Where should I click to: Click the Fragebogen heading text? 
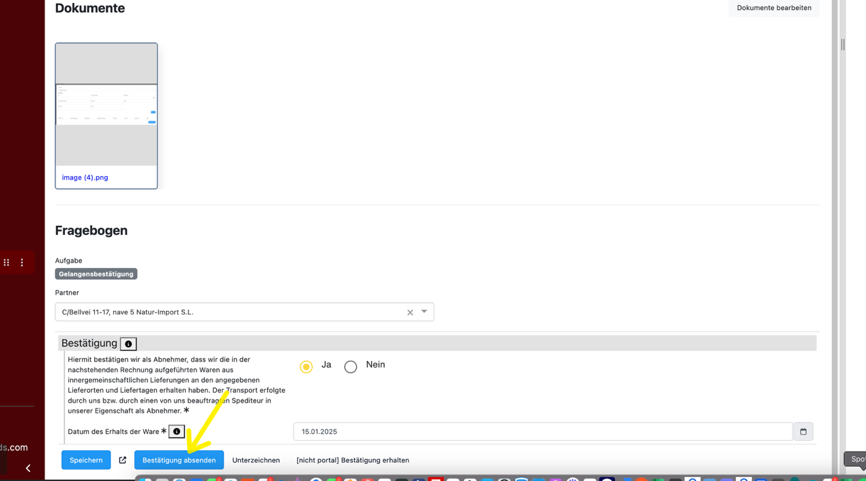click(91, 230)
